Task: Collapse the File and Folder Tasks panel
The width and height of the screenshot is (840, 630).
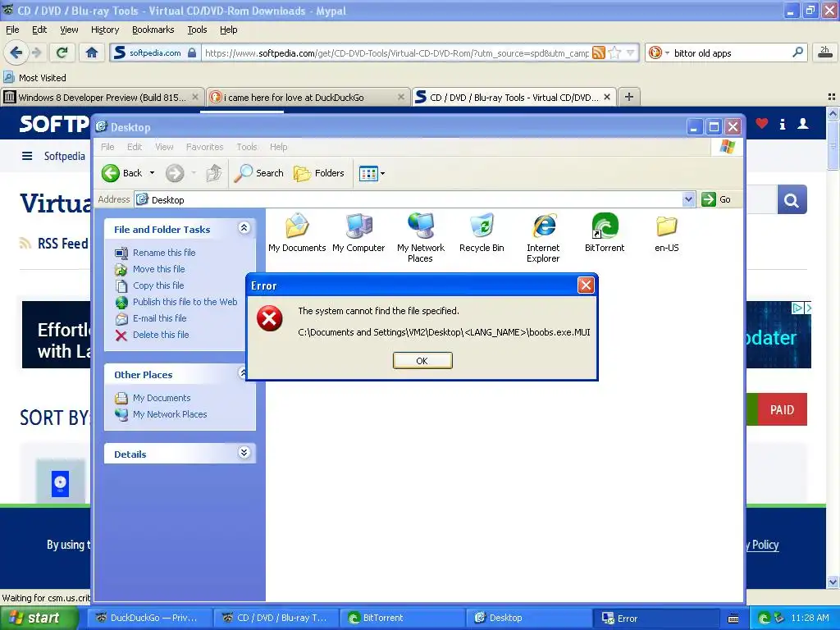Action: (x=244, y=228)
